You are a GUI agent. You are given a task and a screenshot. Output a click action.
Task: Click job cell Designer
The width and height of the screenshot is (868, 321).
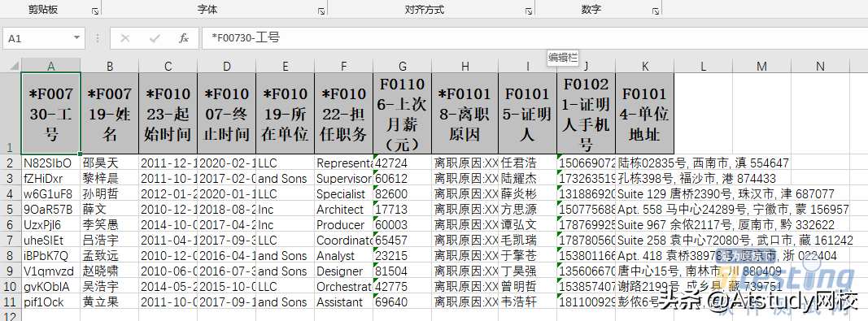(344, 271)
